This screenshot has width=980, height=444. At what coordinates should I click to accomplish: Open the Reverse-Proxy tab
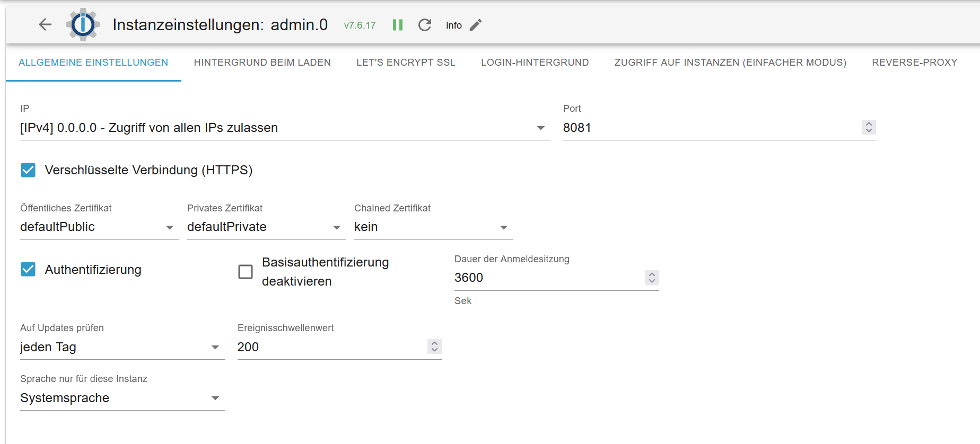click(914, 63)
